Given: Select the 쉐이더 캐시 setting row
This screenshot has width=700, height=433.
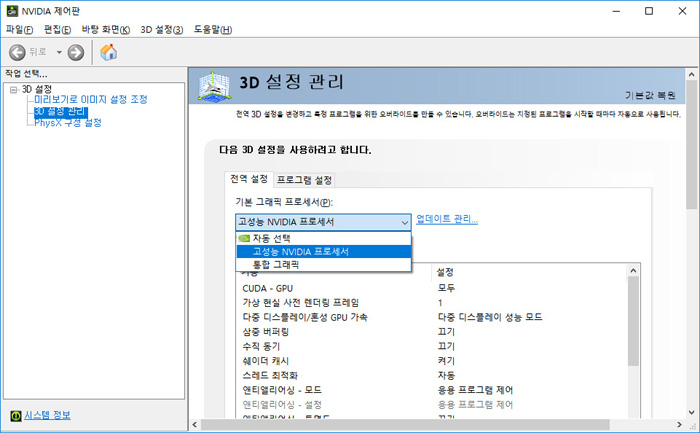Looking at the screenshot, I should tap(431, 361).
